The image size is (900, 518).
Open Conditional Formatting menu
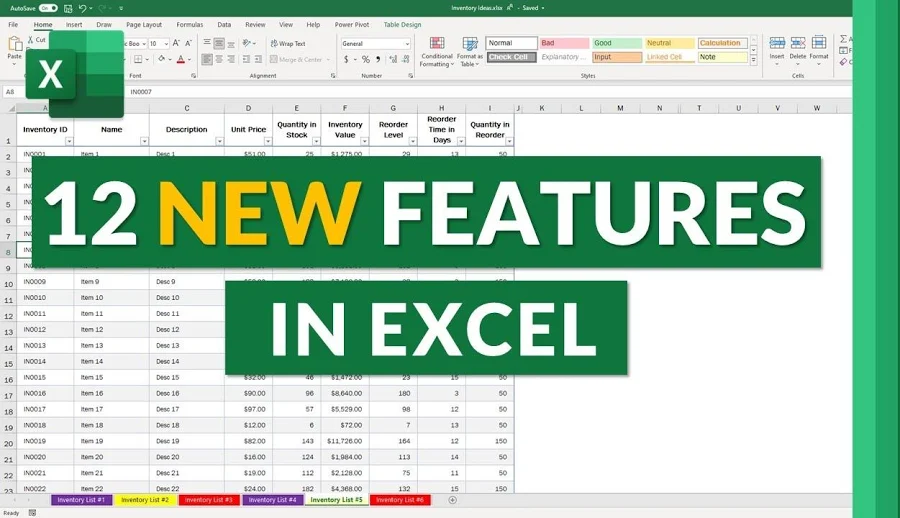click(437, 52)
